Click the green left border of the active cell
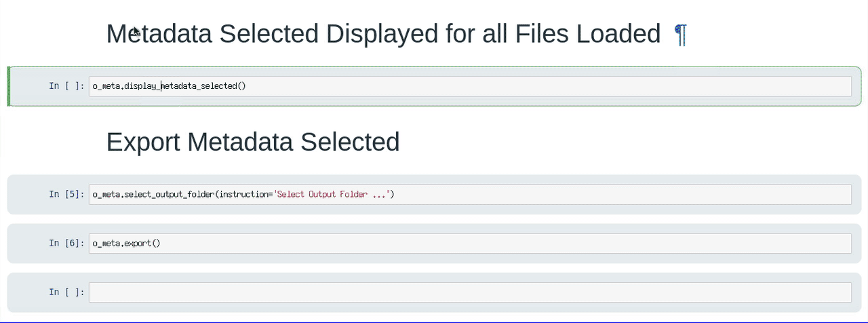 (x=9, y=86)
